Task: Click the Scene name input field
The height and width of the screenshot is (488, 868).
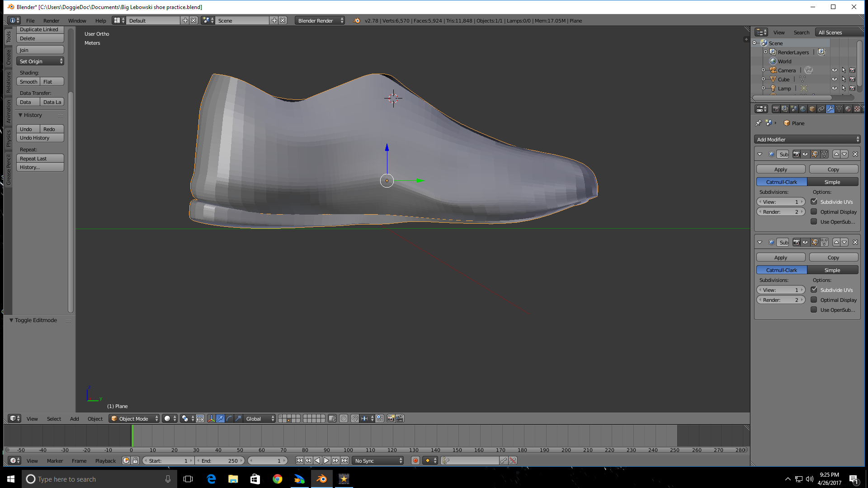Action: pos(242,21)
